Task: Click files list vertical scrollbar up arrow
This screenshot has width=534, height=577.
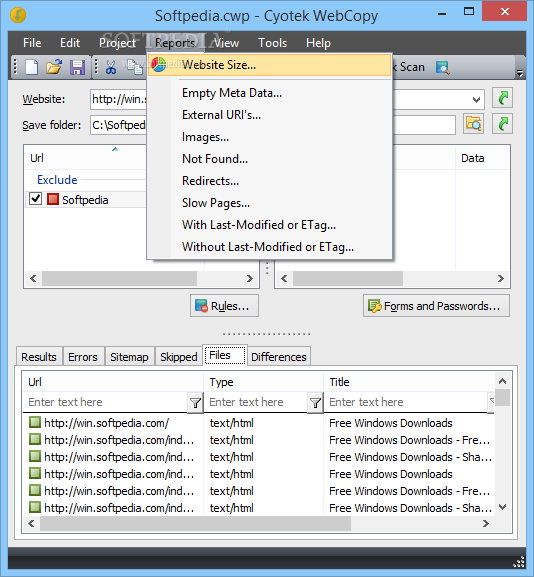Action: [502, 381]
